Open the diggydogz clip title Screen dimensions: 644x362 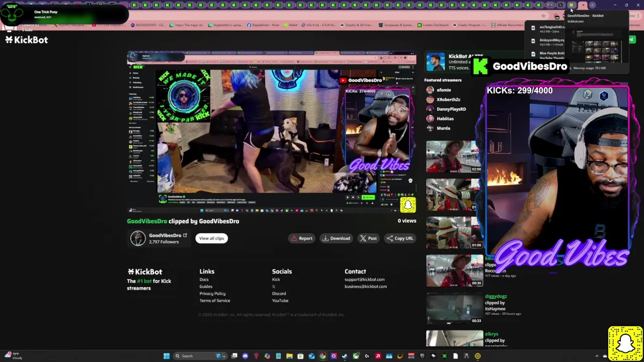[x=496, y=297]
